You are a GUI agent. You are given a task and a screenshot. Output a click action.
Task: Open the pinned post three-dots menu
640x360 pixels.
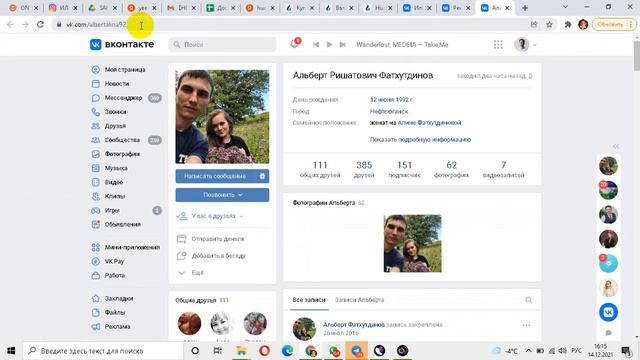point(527,325)
